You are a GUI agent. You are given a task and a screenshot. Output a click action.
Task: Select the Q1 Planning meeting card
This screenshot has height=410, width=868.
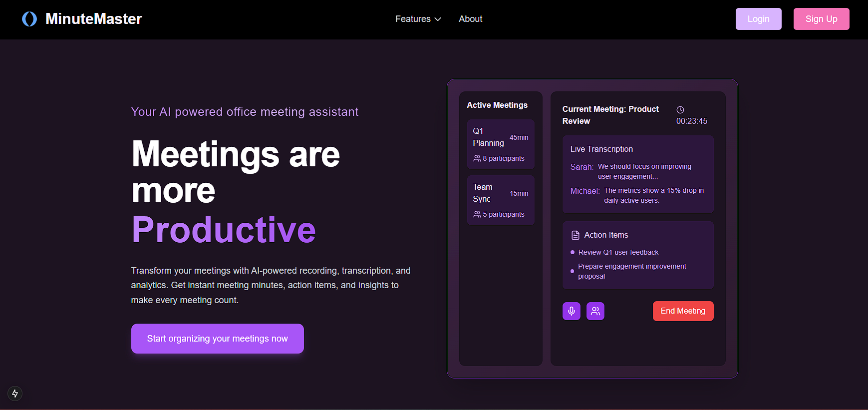(501, 144)
